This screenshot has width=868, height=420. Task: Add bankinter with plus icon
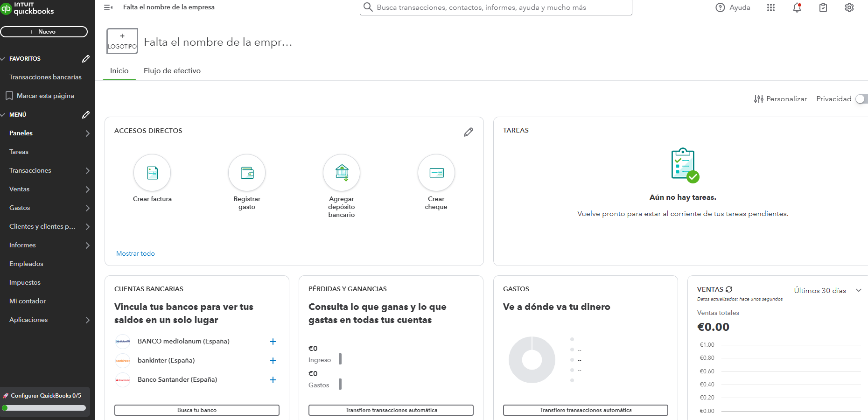pyautogui.click(x=273, y=361)
